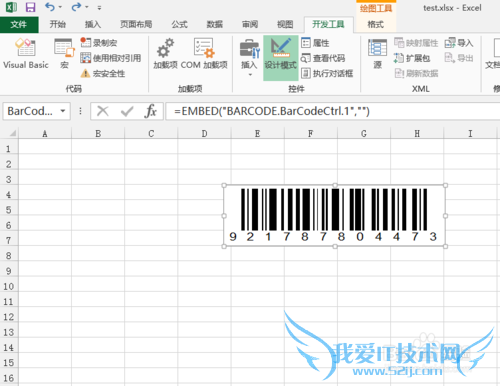Screen dimensions: 500x386
Task: Cancel the formula bar entry
Action: (x=103, y=111)
